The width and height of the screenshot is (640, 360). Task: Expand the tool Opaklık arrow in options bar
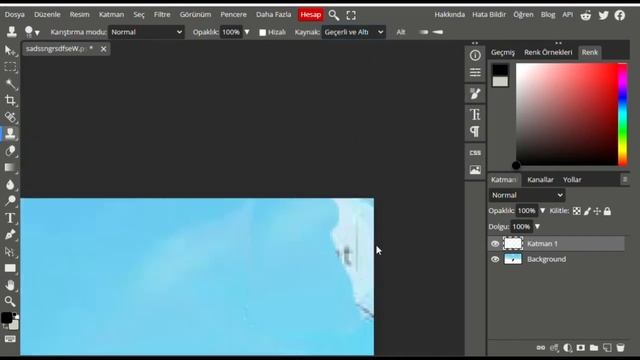pyautogui.click(x=247, y=32)
